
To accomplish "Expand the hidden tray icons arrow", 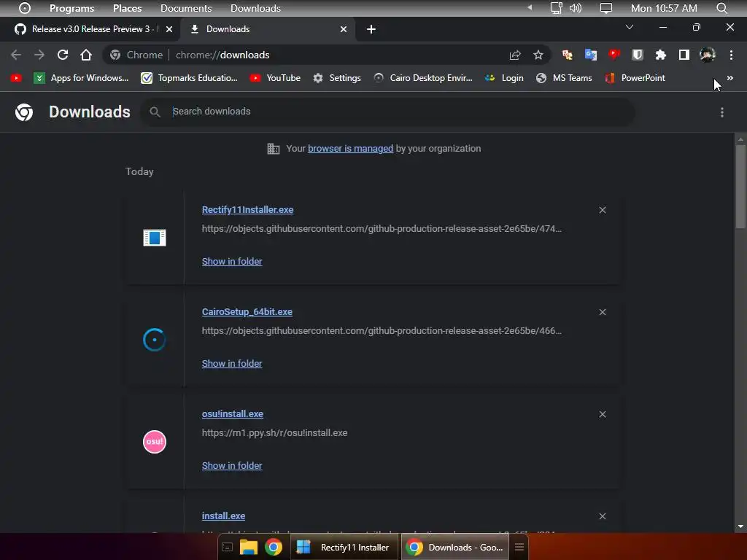I will [x=530, y=7].
